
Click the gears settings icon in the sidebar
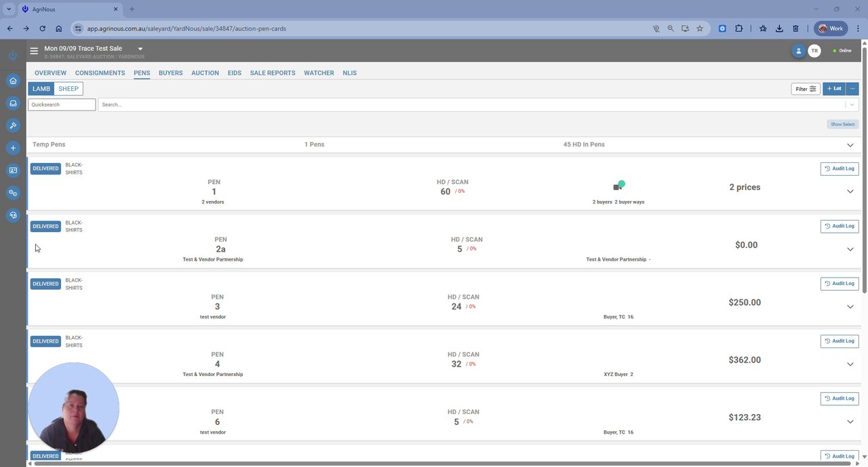tap(13, 193)
